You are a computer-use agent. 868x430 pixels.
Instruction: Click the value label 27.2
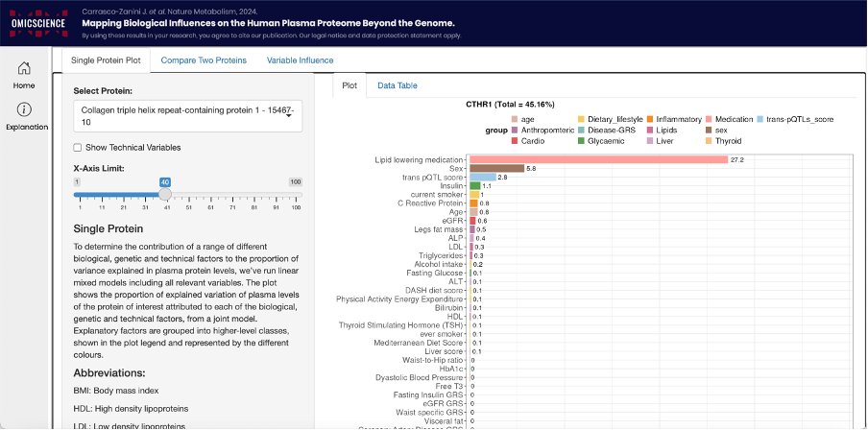(x=736, y=160)
